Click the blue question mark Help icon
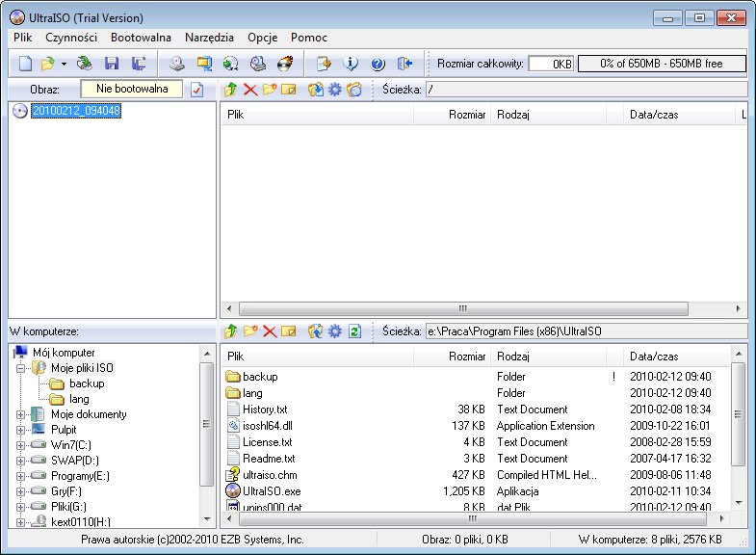The image size is (756, 555). tap(378, 65)
